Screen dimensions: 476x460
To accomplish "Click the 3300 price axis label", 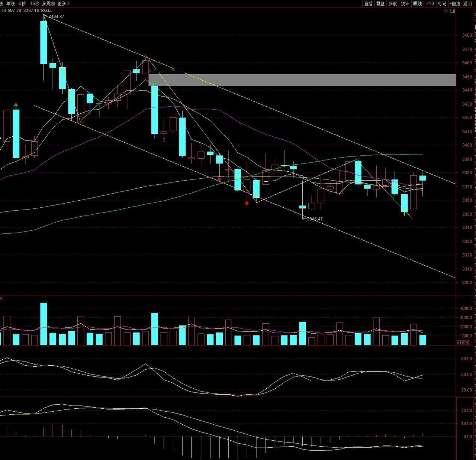I will [467, 283].
